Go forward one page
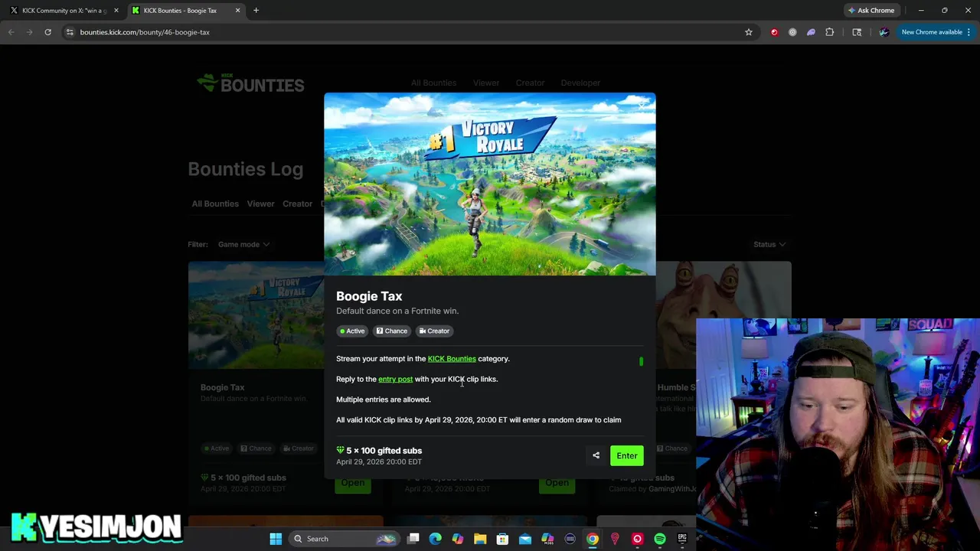Image resolution: width=980 pixels, height=551 pixels. tap(29, 32)
